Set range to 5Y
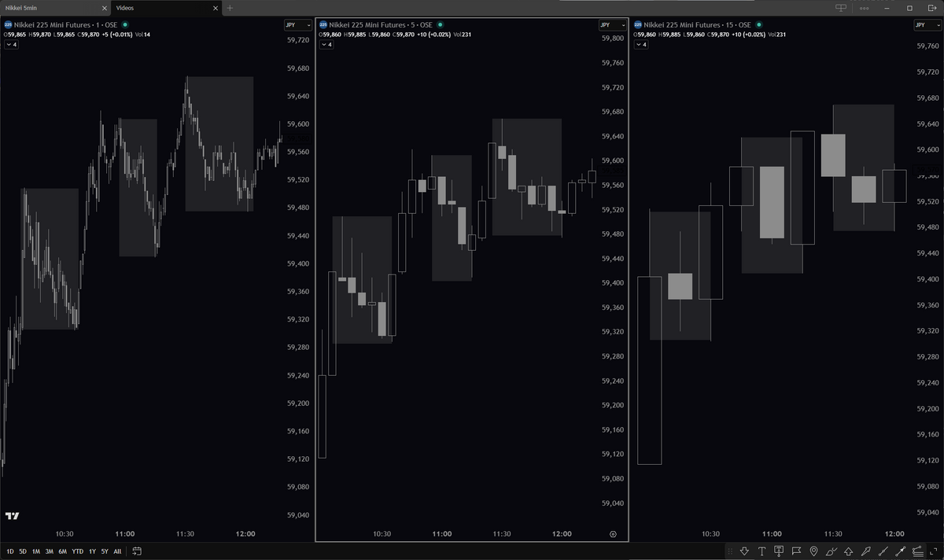Screen dimensions: 944x560 [x=105, y=551]
